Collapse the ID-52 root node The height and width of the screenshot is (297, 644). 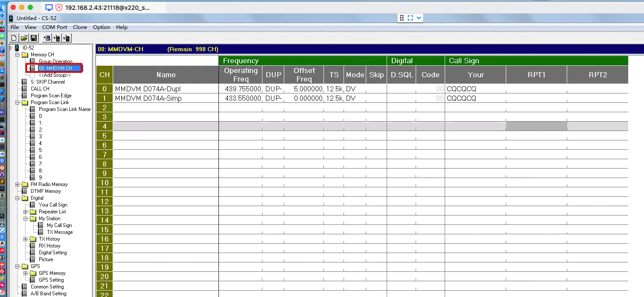point(11,48)
